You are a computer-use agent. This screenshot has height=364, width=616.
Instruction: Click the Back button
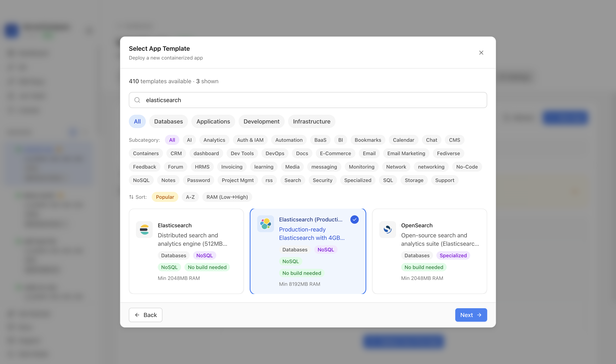146,315
